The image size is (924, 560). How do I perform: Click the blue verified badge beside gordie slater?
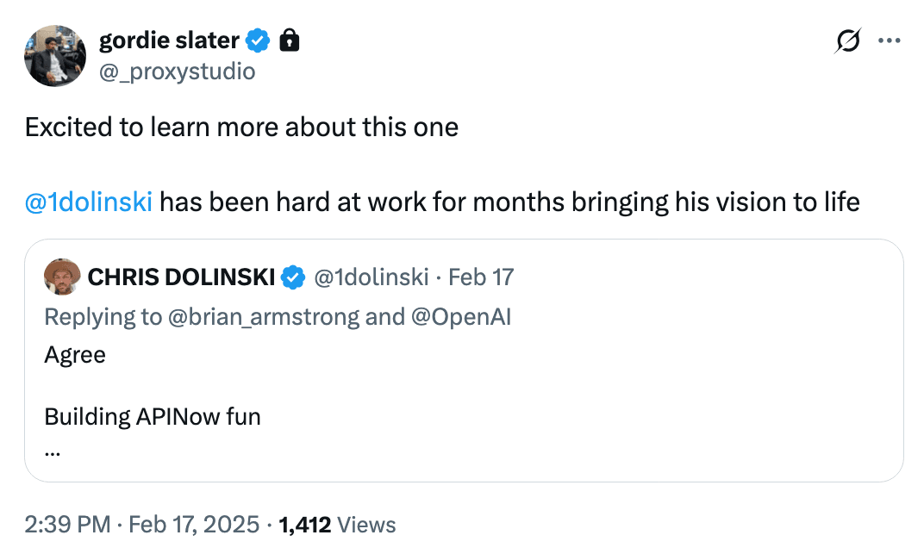pos(259,40)
